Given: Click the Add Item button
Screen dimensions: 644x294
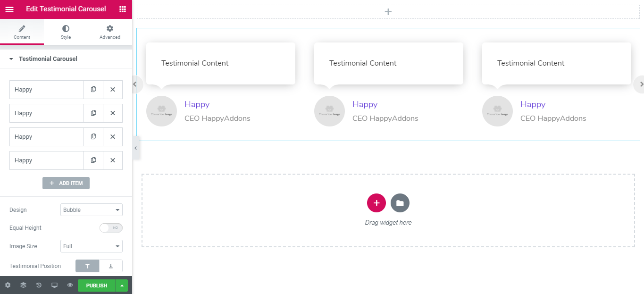Looking at the screenshot, I should [x=66, y=183].
